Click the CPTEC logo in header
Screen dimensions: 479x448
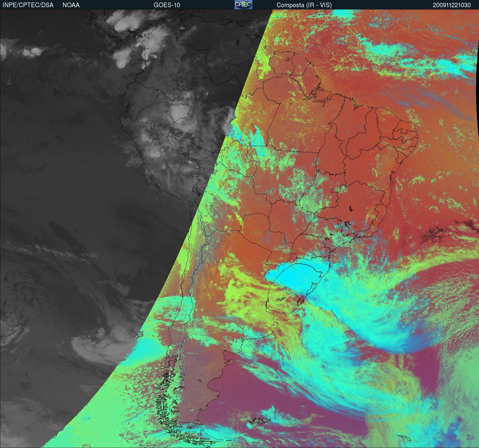pyautogui.click(x=243, y=5)
